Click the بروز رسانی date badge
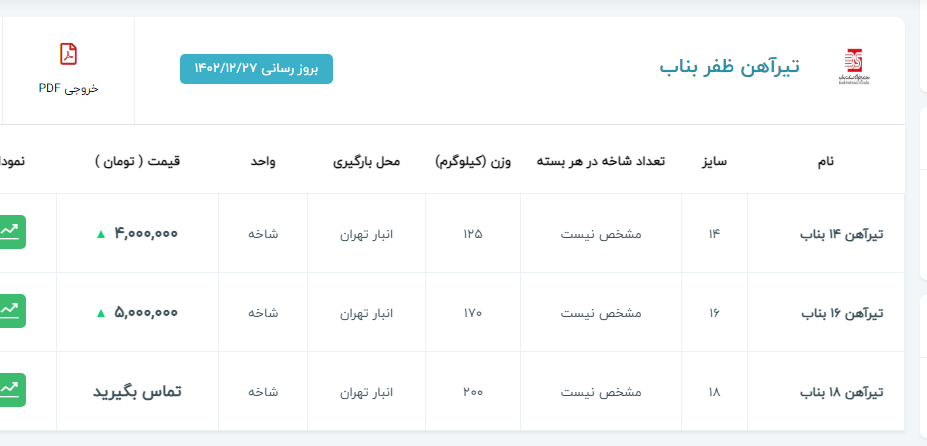 (x=256, y=69)
